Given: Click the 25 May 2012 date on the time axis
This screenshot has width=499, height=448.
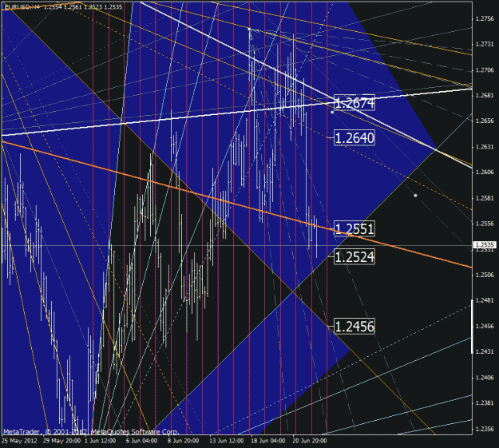Looking at the screenshot, I should (19, 441).
